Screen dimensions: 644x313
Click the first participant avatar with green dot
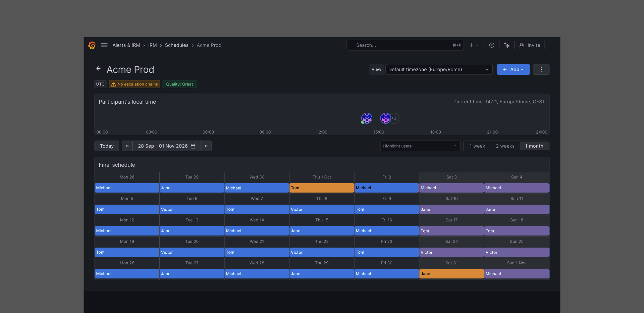[367, 118]
